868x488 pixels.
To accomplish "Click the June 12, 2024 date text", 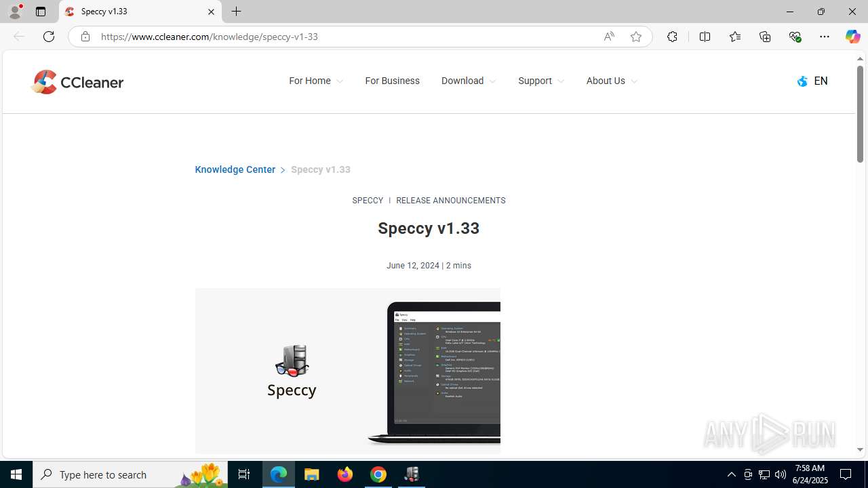I will click(x=413, y=266).
